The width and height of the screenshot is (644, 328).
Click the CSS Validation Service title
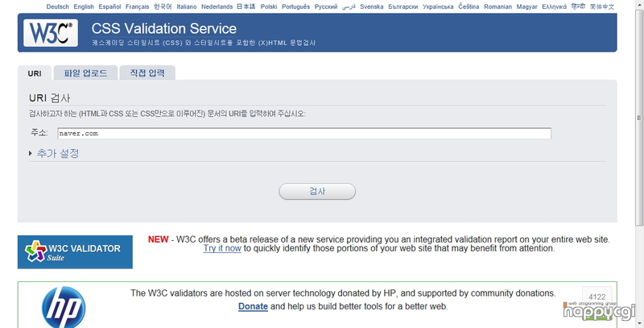(164, 28)
